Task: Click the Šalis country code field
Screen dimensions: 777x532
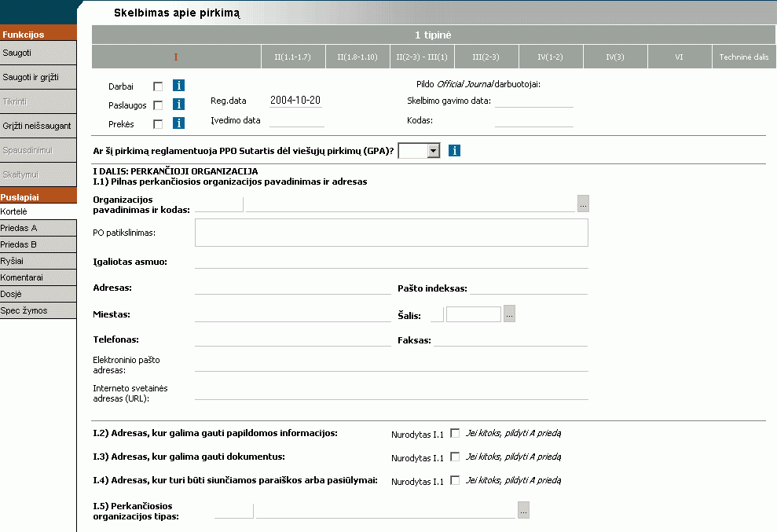Action: point(437,314)
